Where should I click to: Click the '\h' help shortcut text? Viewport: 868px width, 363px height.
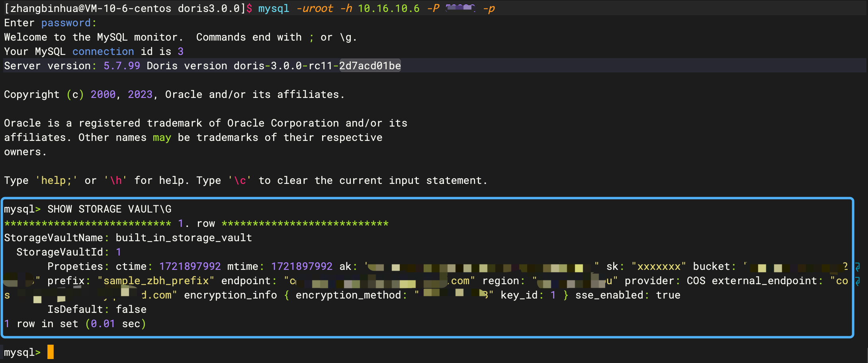point(115,180)
